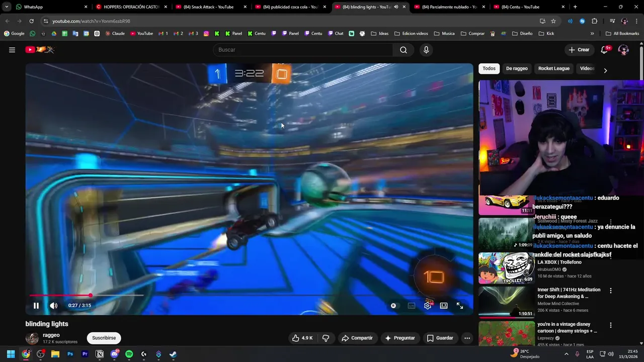Switch to theater mode view

(444, 306)
